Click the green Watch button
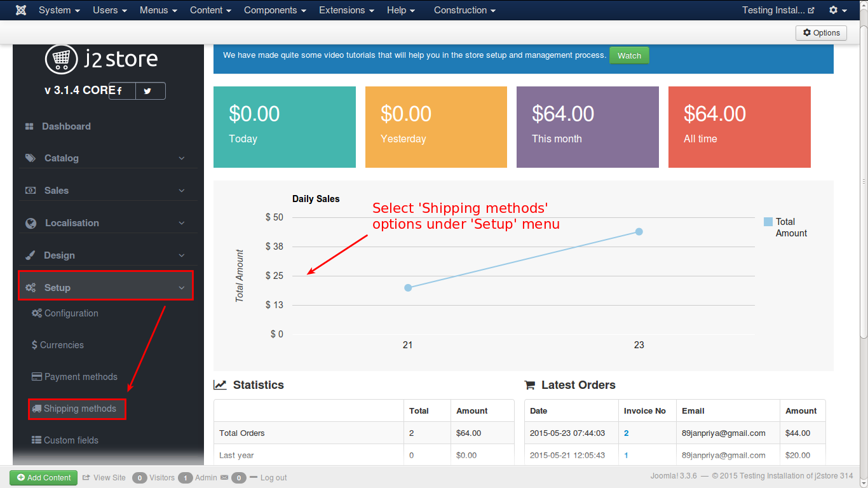Viewport: 868px width, 488px height. click(x=629, y=55)
